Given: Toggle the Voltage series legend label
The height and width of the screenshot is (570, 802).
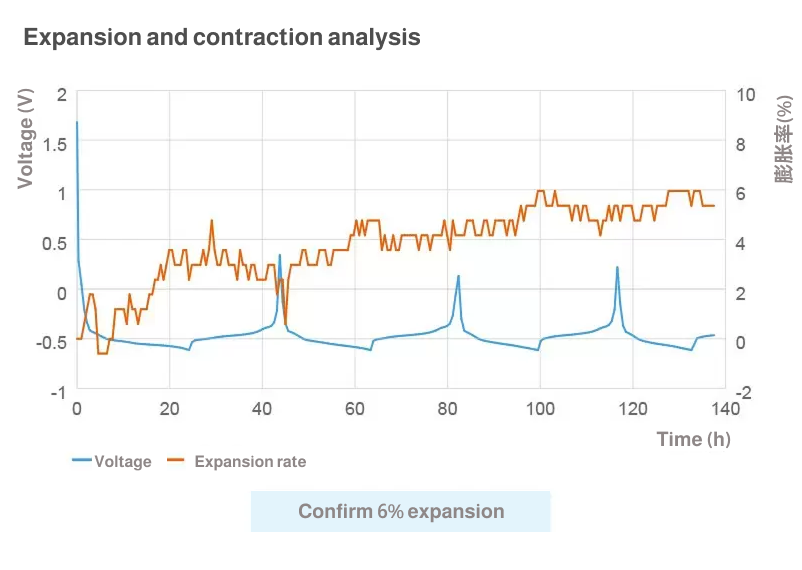Looking at the screenshot, I should [x=123, y=462].
